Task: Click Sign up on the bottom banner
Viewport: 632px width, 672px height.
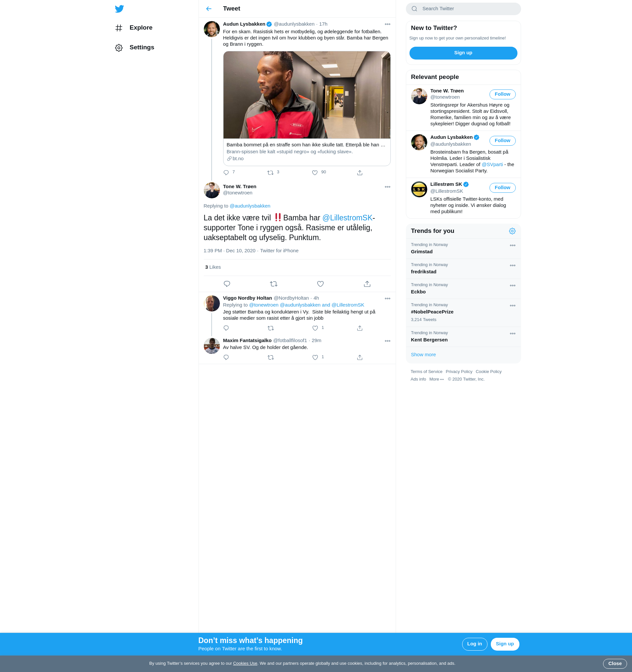Action: click(x=505, y=644)
